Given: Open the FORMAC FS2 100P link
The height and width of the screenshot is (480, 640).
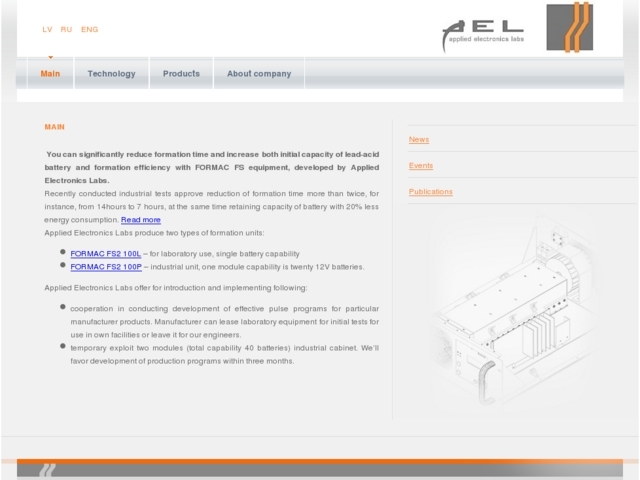Looking at the screenshot, I should coord(106,267).
